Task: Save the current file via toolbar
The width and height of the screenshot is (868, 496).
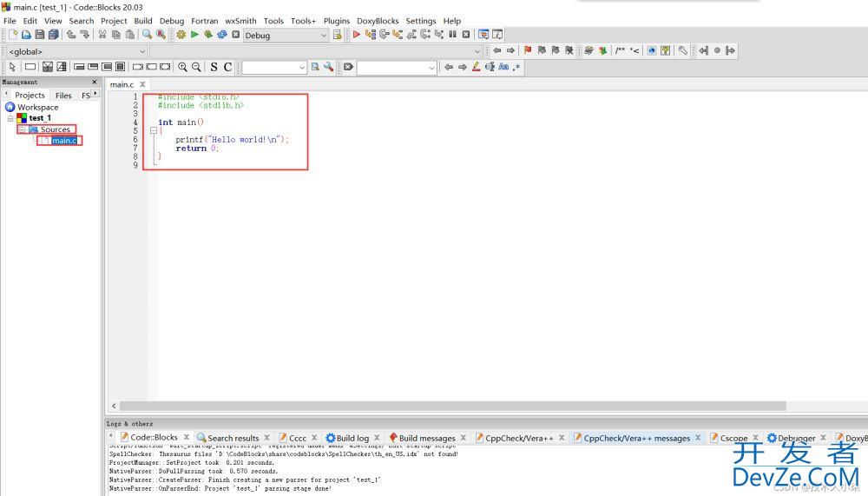Action: [x=40, y=35]
